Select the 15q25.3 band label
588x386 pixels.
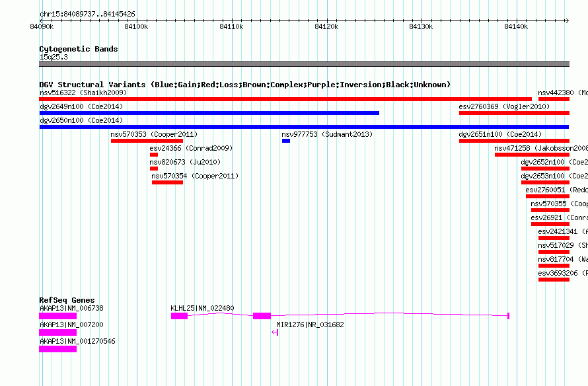(54, 57)
